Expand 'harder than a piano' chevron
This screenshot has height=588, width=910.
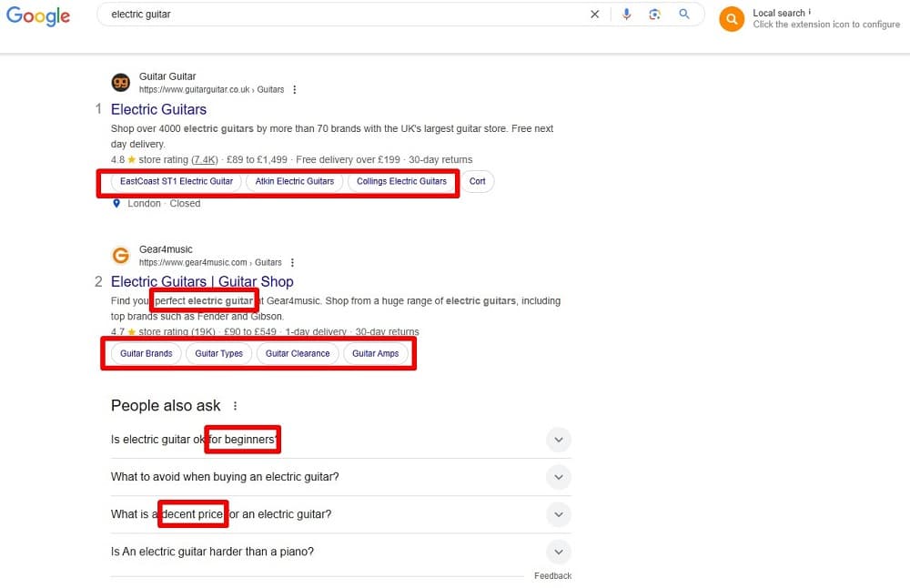[559, 552]
